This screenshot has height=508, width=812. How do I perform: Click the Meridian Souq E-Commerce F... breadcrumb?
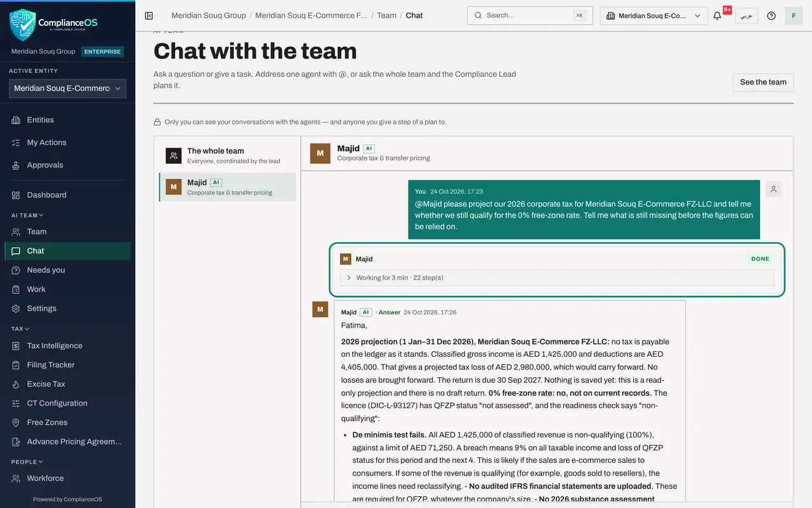click(311, 15)
